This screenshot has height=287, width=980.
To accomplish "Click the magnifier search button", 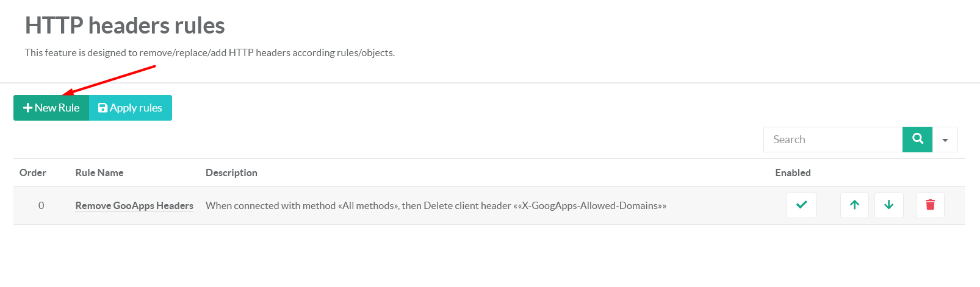I will (x=917, y=140).
